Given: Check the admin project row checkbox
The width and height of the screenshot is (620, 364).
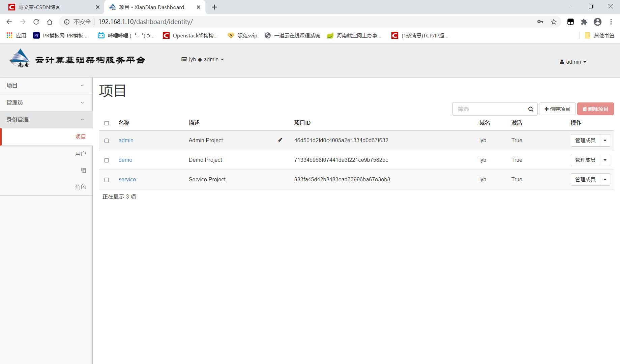Looking at the screenshot, I should click(x=107, y=141).
